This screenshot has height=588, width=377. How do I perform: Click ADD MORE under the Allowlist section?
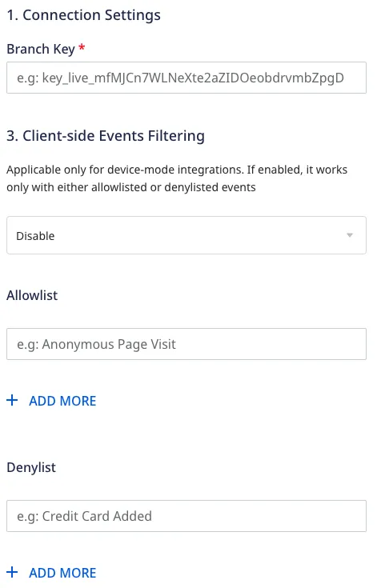coord(62,401)
